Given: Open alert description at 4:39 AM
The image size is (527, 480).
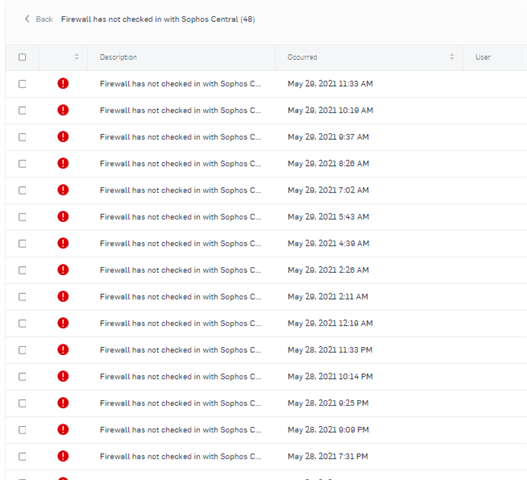Looking at the screenshot, I should 180,243.
